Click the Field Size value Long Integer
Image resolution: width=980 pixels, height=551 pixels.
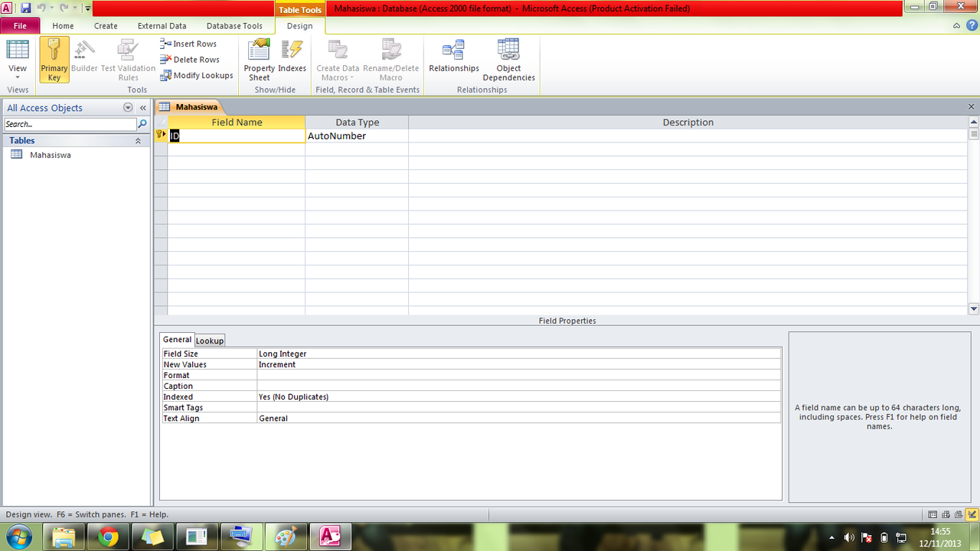pyautogui.click(x=519, y=354)
